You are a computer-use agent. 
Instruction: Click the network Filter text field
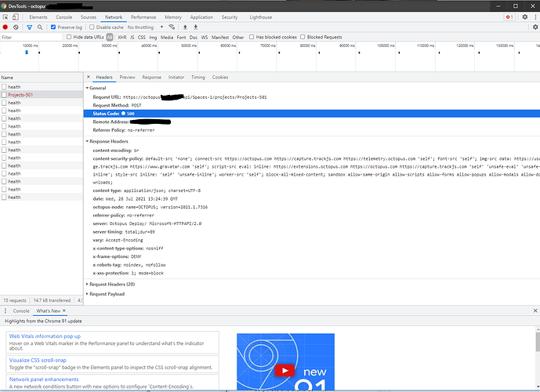(31, 37)
